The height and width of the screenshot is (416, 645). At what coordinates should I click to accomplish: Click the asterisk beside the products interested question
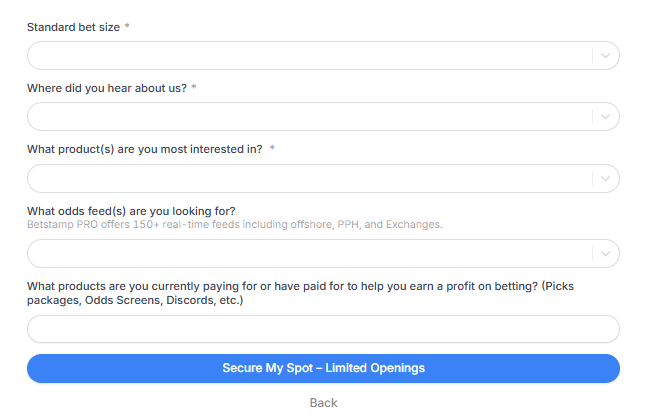point(272,149)
